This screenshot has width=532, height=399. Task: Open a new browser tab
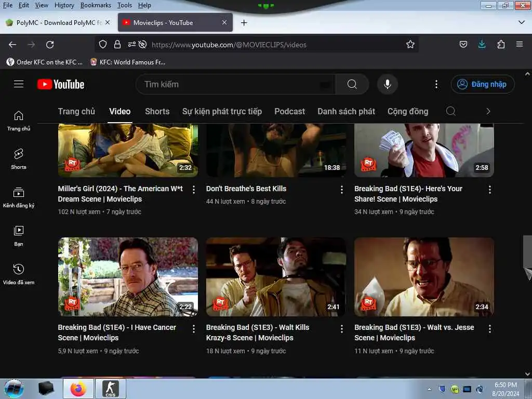(x=244, y=23)
